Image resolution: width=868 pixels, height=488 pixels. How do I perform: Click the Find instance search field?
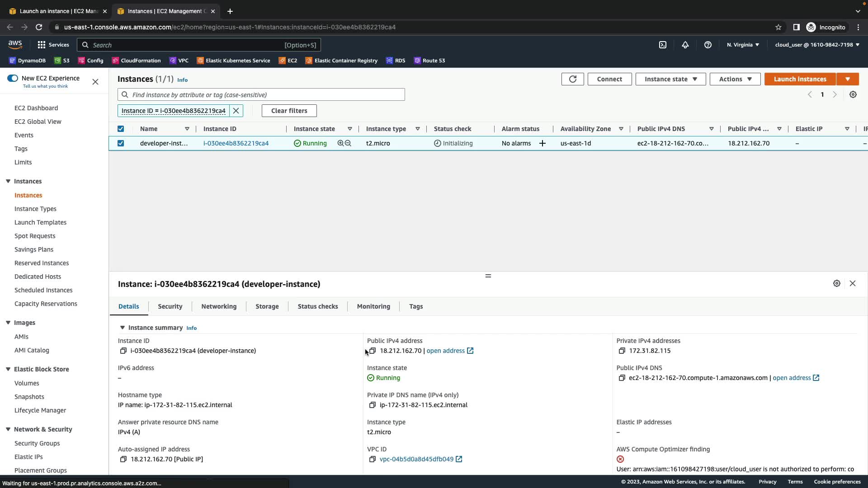click(x=267, y=95)
